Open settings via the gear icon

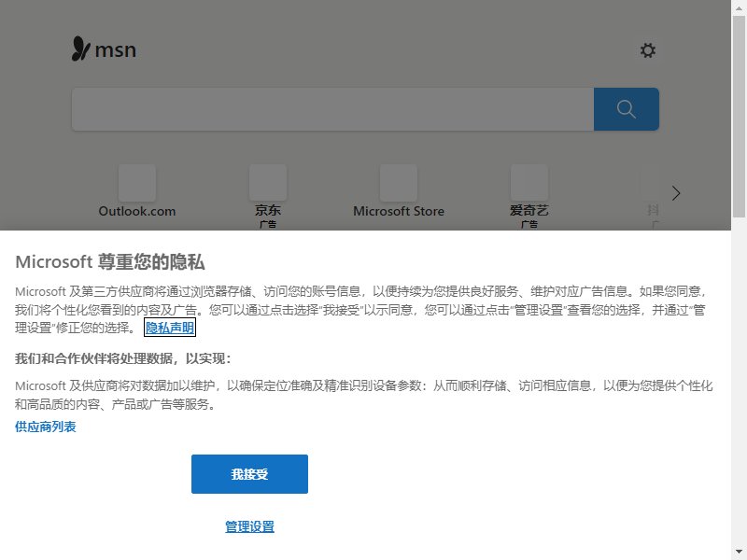tap(647, 50)
